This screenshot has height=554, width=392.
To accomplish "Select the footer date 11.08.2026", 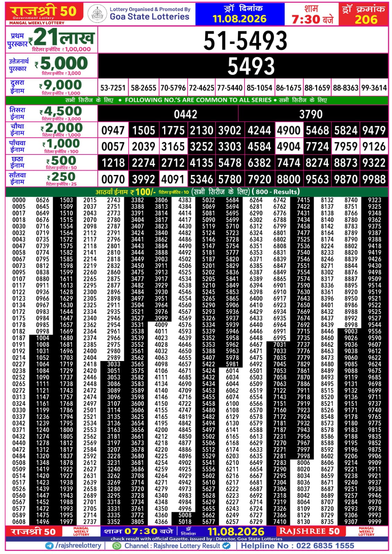I will (x=236, y=531).
